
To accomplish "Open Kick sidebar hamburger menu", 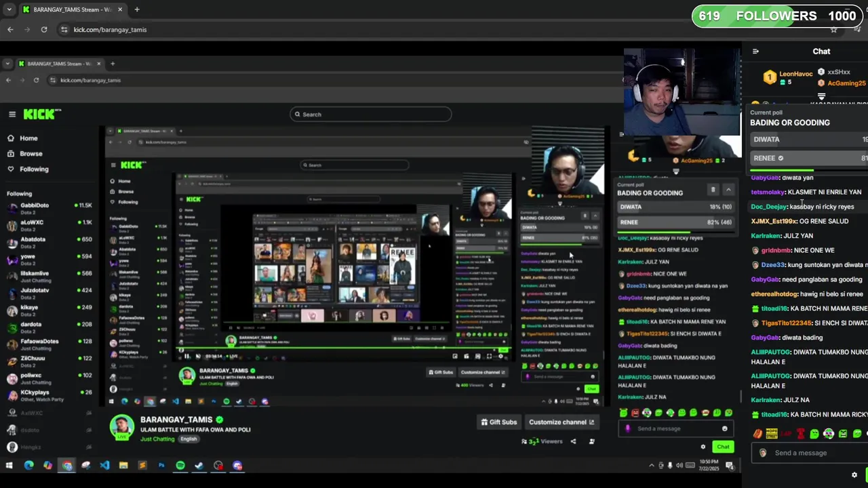I will [x=12, y=115].
